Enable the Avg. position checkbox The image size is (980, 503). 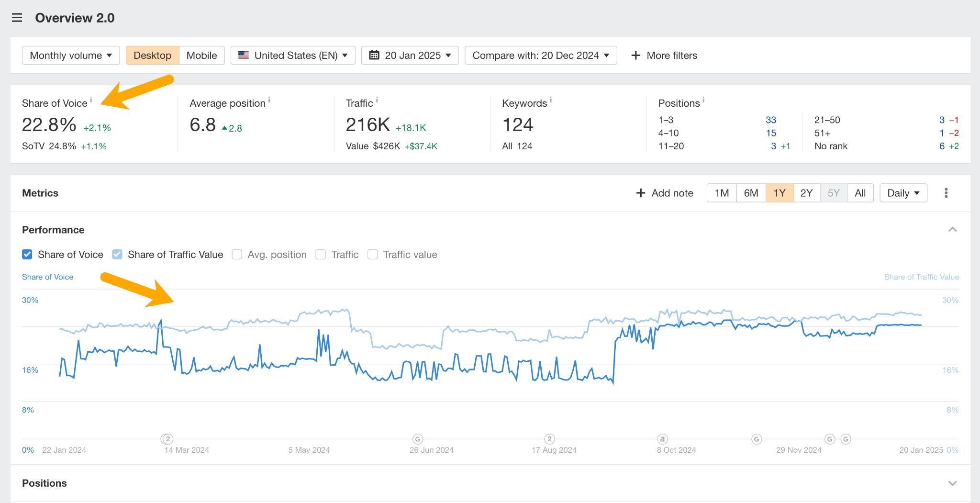(x=237, y=254)
